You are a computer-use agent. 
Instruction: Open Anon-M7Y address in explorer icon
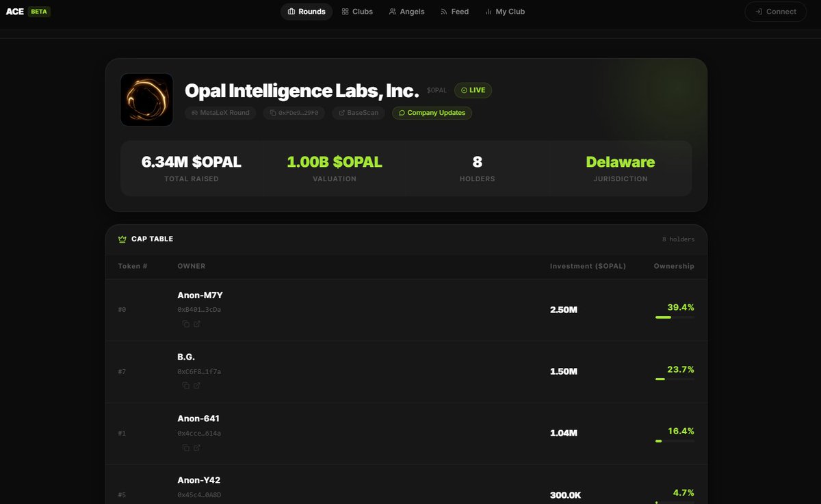coord(197,324)
